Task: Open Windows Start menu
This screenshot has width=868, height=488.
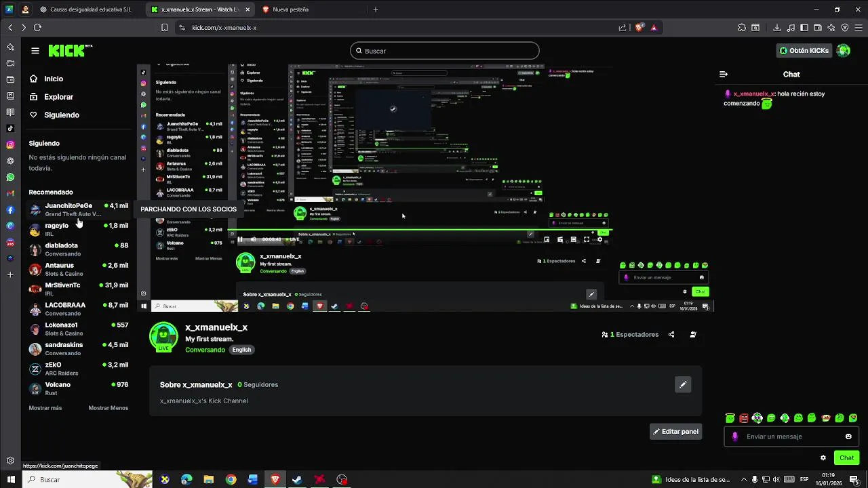Action: point(11,479)
